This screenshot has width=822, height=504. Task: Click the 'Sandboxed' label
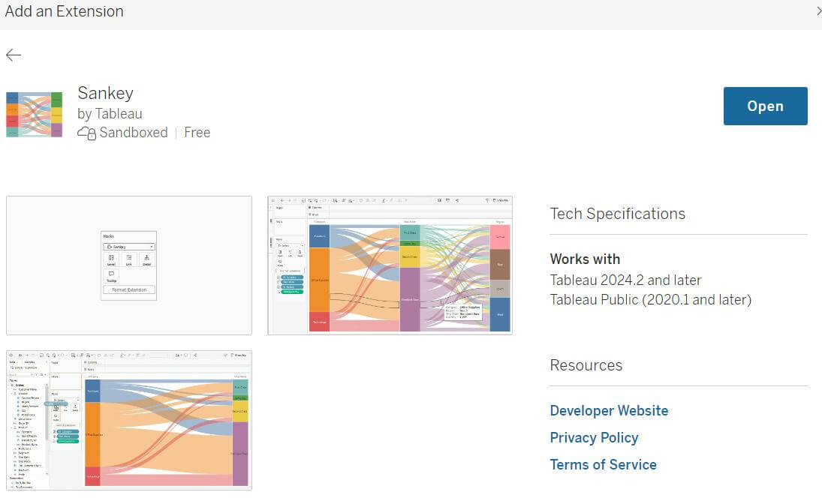tap(134, 133)
